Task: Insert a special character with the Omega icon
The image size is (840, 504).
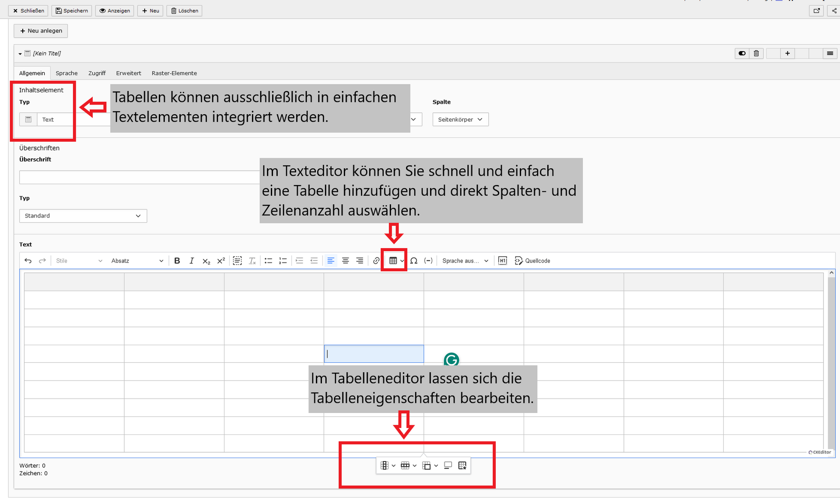Action: pyautogui.click(x=413, y=261)
